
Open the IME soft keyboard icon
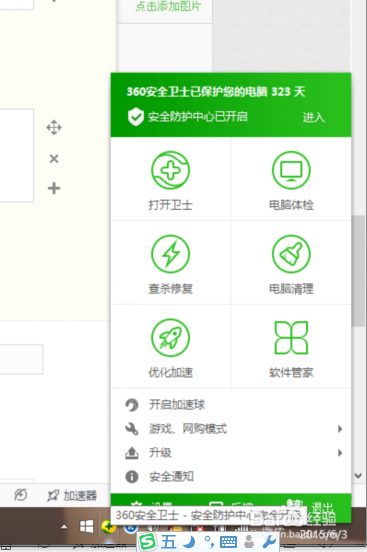point(228,542)
